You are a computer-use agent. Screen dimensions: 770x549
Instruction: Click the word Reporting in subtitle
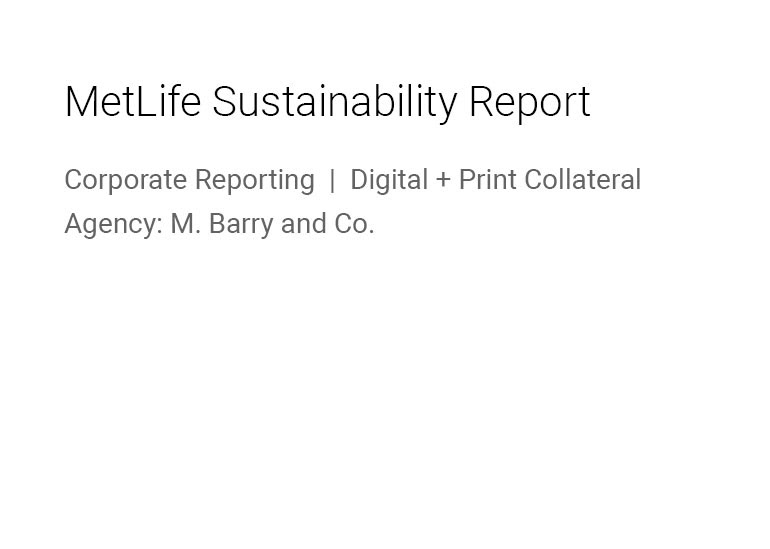coord(255,181)
